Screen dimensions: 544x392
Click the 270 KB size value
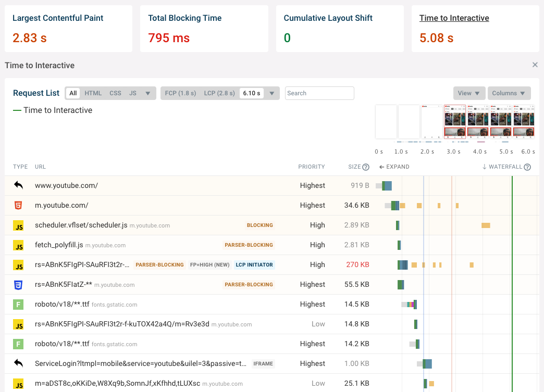357,264
